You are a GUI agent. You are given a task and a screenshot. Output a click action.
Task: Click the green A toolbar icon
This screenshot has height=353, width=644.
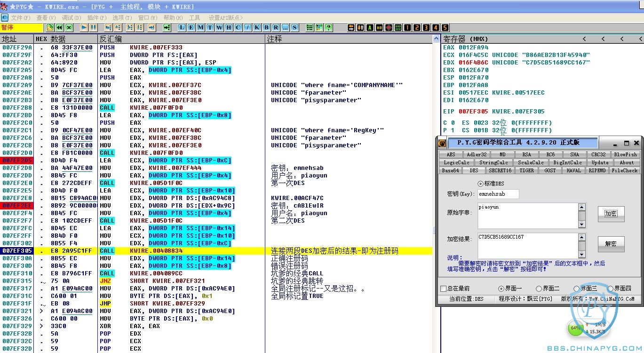point(370,27)
